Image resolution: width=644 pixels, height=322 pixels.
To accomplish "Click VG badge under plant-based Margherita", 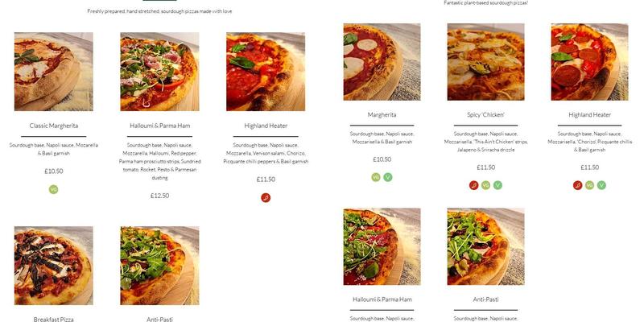I will 376,177.
